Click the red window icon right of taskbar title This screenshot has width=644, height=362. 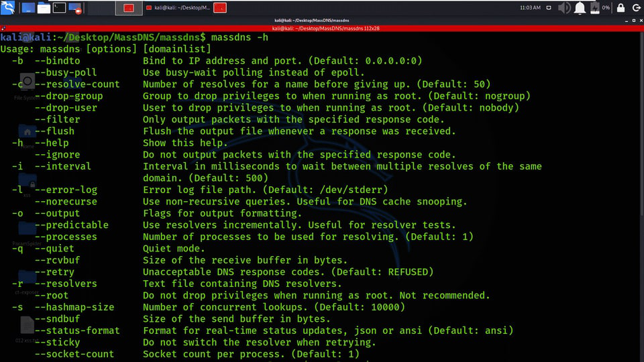click(220, 8)
